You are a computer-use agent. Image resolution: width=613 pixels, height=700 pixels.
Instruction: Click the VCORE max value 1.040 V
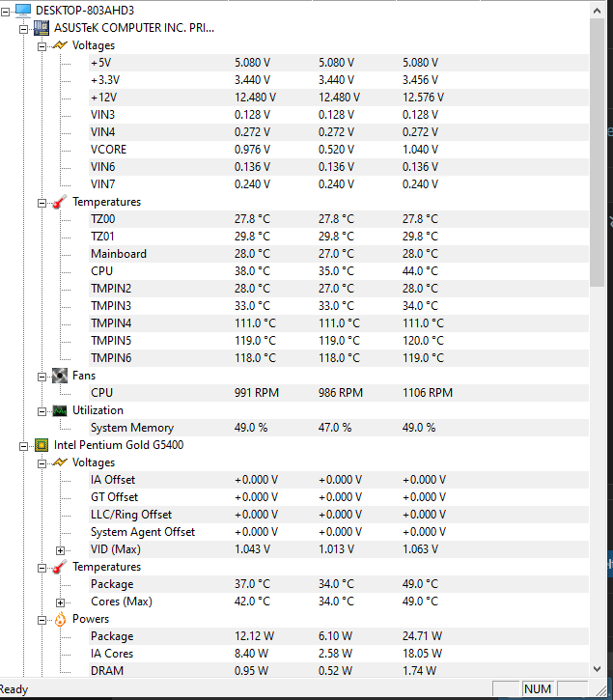click(420, 150)
